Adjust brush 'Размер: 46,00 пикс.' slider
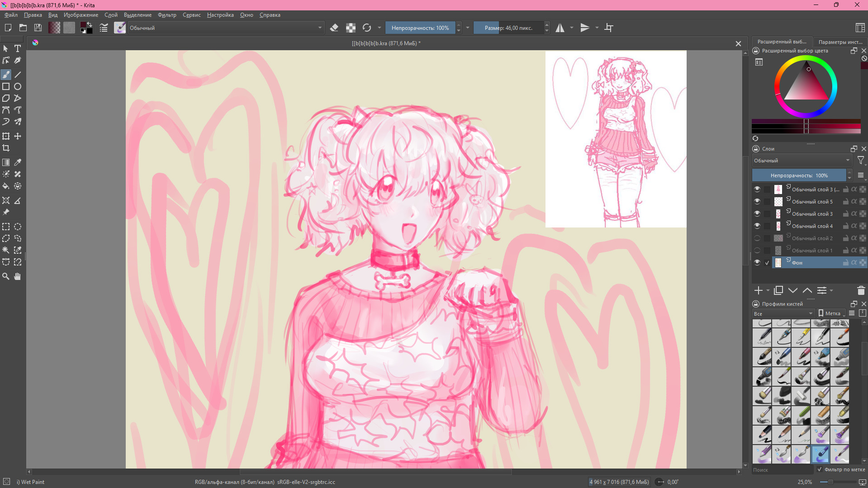The image size is (868, 488). [x=508, y=28]
